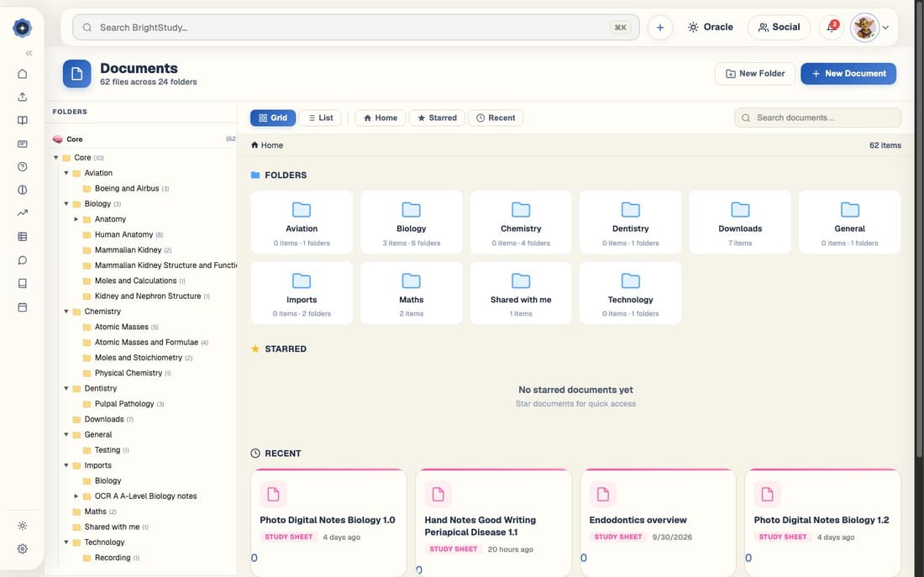Open the BrightStudy logo in the sidebar

tap(22, 28)
